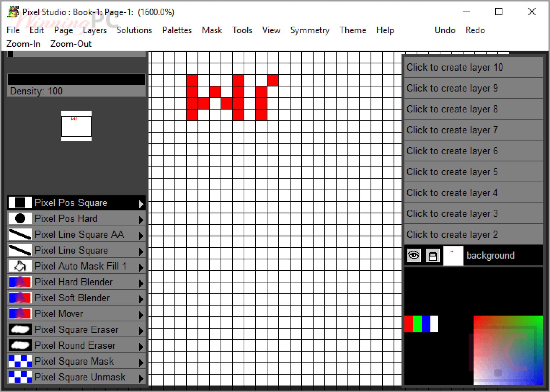The height and width of the screenshot is (392, 550).
Task: Select the Pixel Mover icon
Action: pos(20,314)
